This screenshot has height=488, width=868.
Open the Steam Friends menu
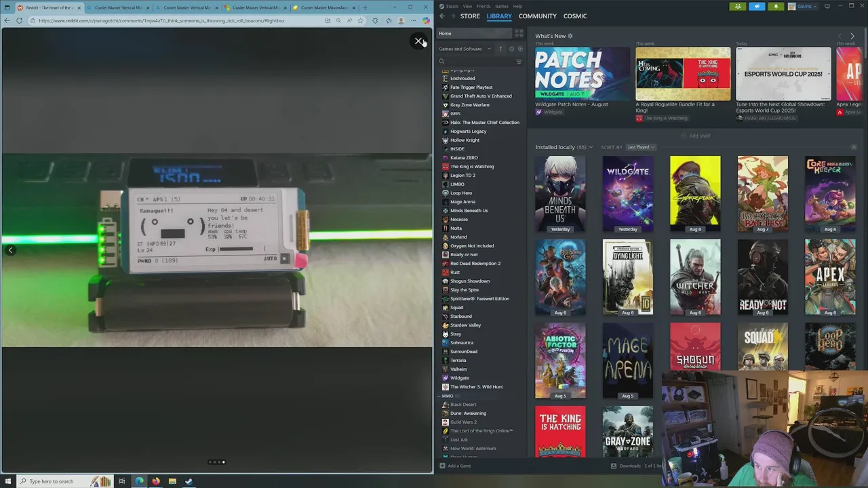(484, 6)
